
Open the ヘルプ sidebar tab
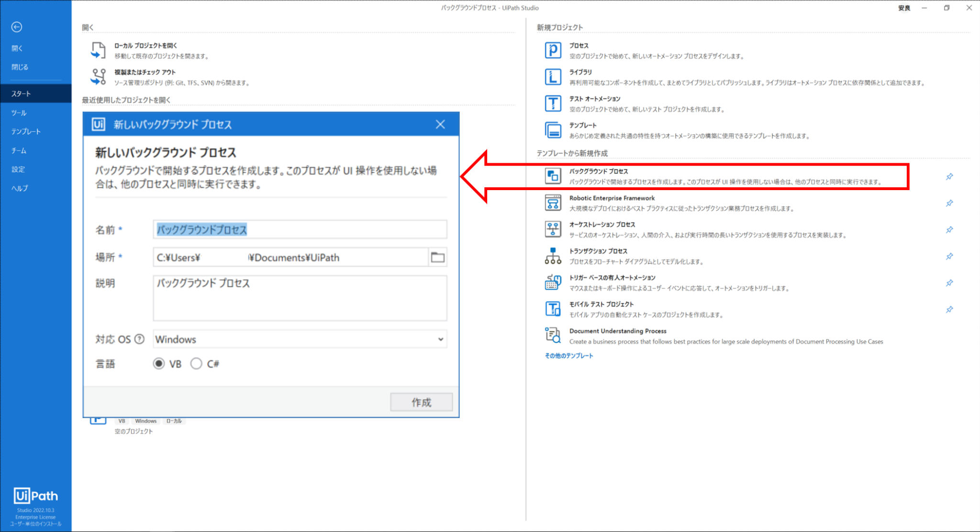click(x=36, y=188)
